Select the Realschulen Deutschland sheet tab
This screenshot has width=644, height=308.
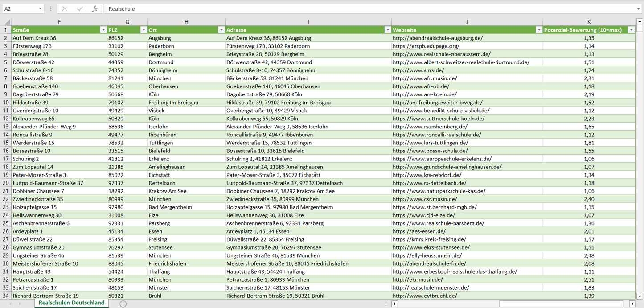point(71,303)
